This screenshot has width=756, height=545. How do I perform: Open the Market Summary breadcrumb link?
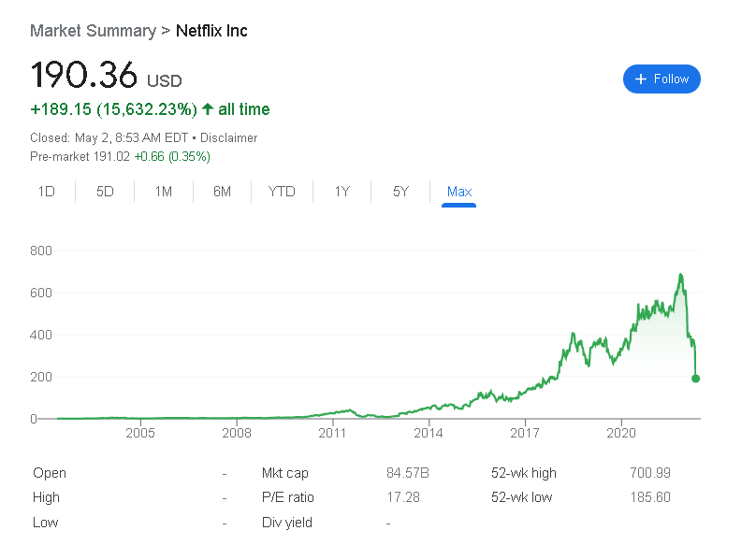(93, 31)
